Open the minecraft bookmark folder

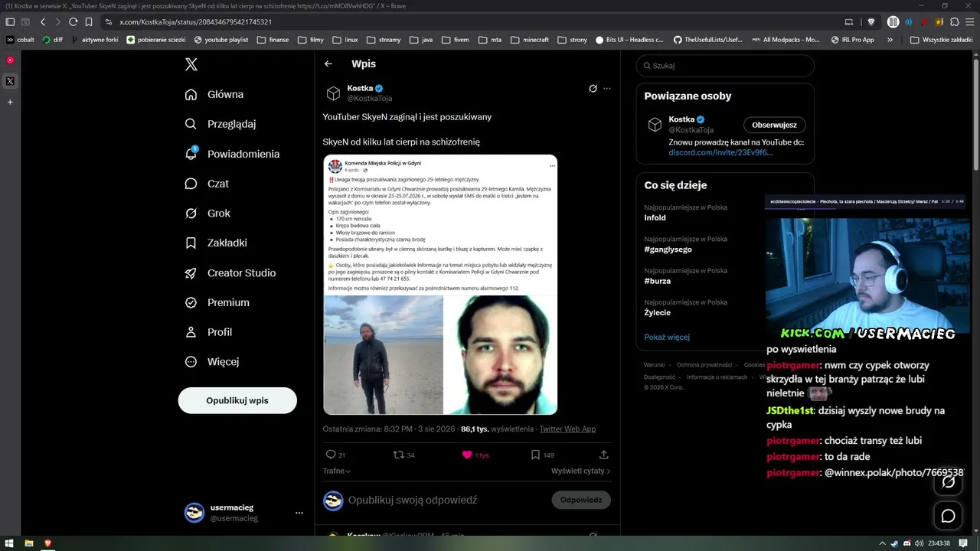coord(530,40)
